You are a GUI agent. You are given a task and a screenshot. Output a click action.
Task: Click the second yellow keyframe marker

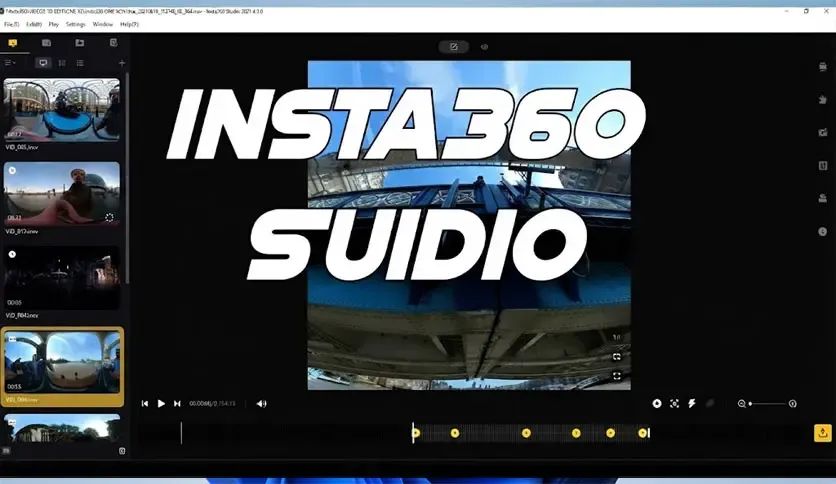tap(455, 433)
